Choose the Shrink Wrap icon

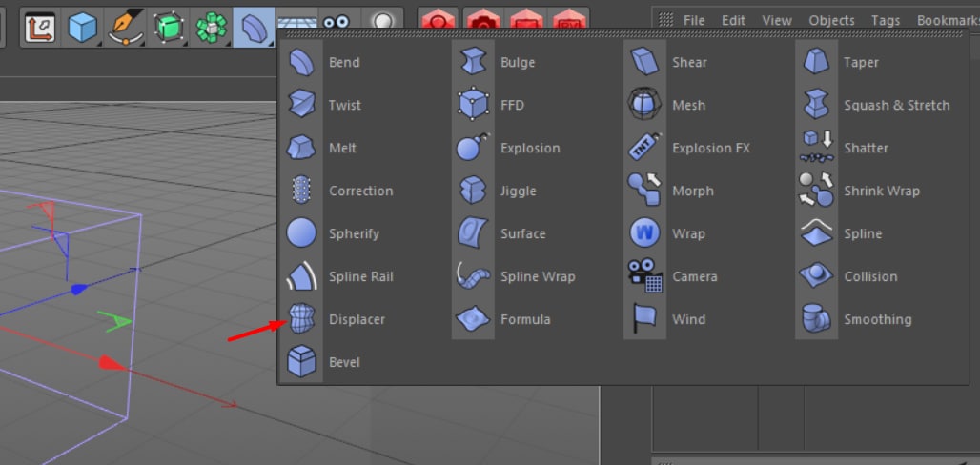coord(816,190)
